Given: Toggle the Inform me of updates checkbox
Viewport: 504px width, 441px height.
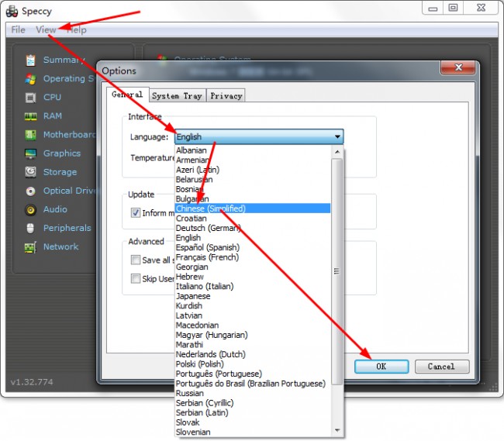Looking at the screenshot, I should pos(136,212).
